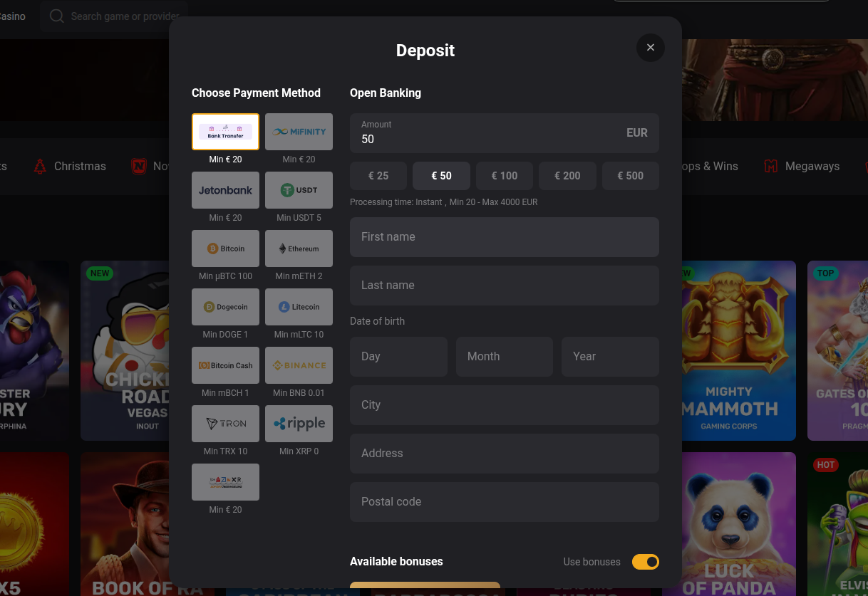Choose the € 500 preset amount

(630, 176)
